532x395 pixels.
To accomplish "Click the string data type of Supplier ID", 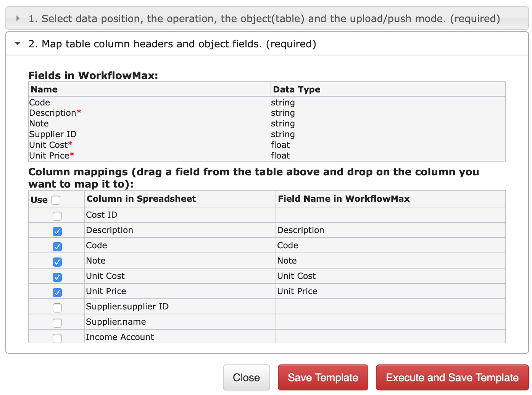I will (283, 134).
